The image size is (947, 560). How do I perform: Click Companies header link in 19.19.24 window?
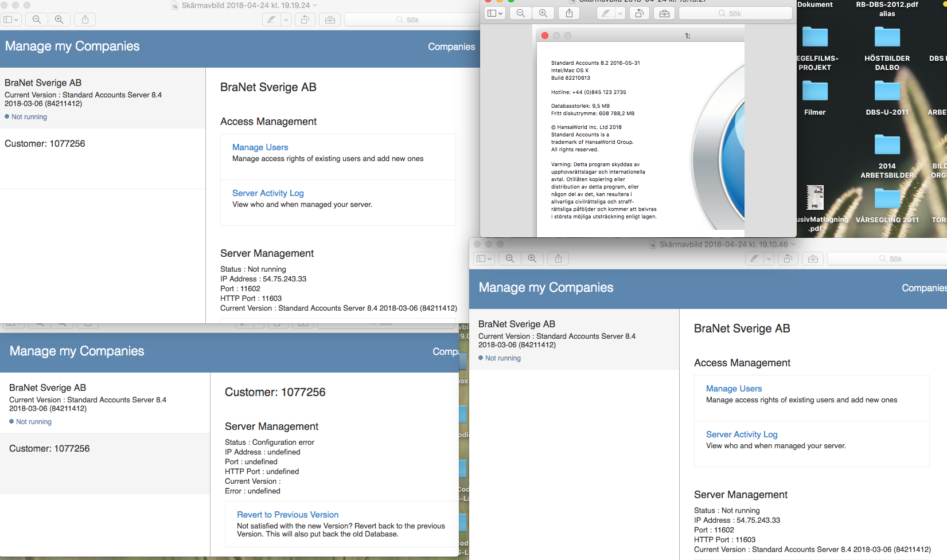(x=451, y=46)
